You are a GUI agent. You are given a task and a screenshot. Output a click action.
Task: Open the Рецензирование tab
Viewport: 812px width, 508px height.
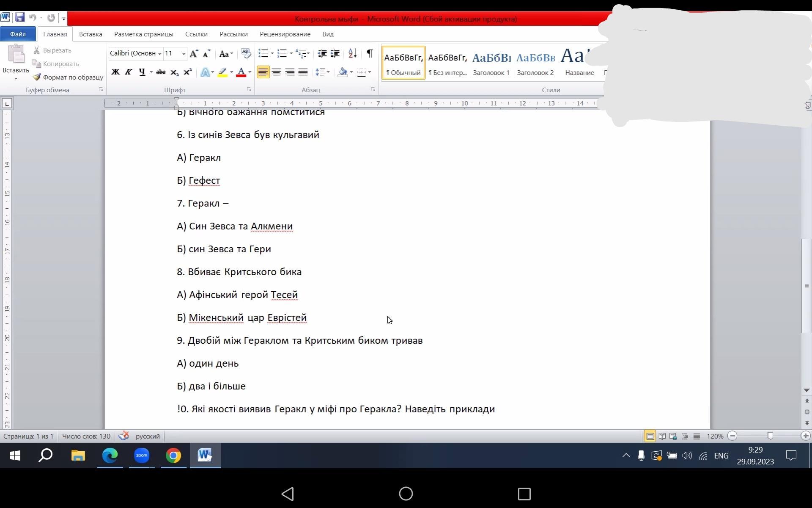[285, 34]
